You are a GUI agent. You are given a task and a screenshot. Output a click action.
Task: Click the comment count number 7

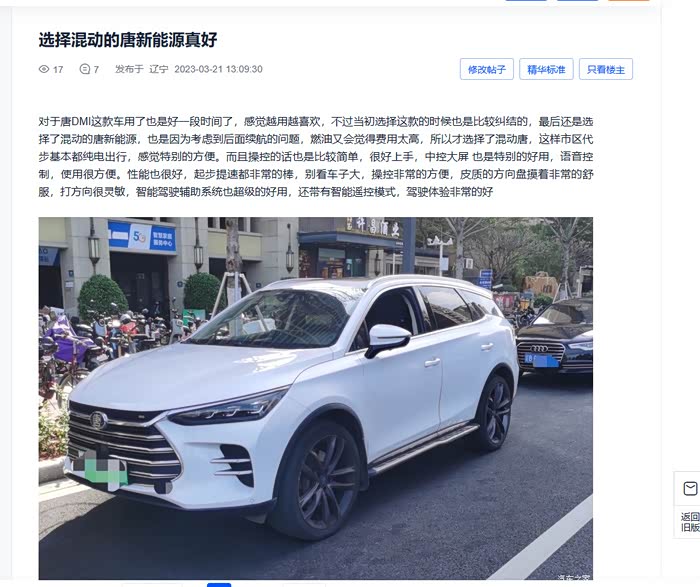(96, 70)
